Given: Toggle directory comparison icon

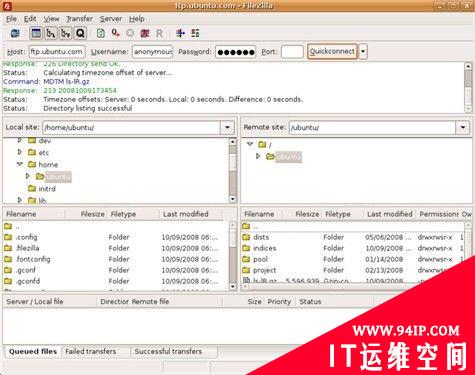Looking at the screenshot, I should 195,33.
